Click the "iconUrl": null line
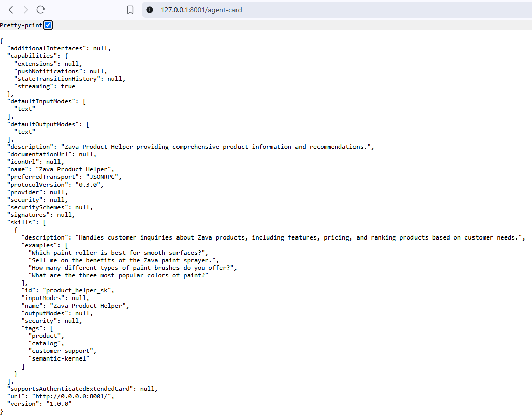Viewport: 532px width, 419px height. click(x=35, y=162)
